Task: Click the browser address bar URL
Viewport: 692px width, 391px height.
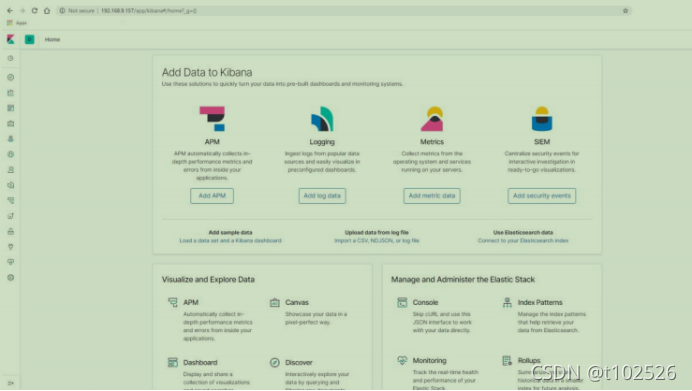Action: coord(149,11)
